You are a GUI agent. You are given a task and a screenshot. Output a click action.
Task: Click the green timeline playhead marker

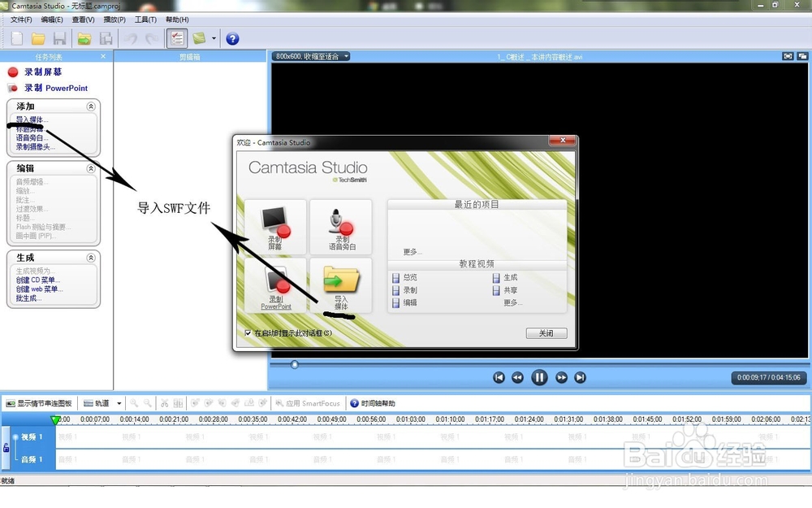(55, 420)
